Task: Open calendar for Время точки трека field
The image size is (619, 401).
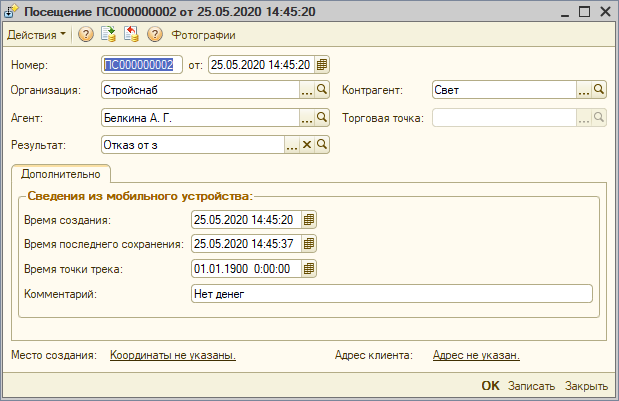Action: coord(309,269)
